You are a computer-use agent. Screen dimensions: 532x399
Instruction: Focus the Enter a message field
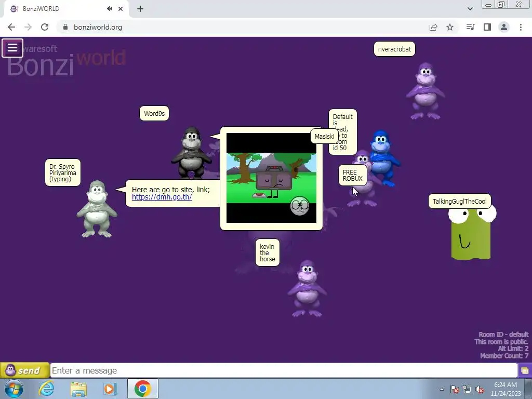(x=284, y=370)
